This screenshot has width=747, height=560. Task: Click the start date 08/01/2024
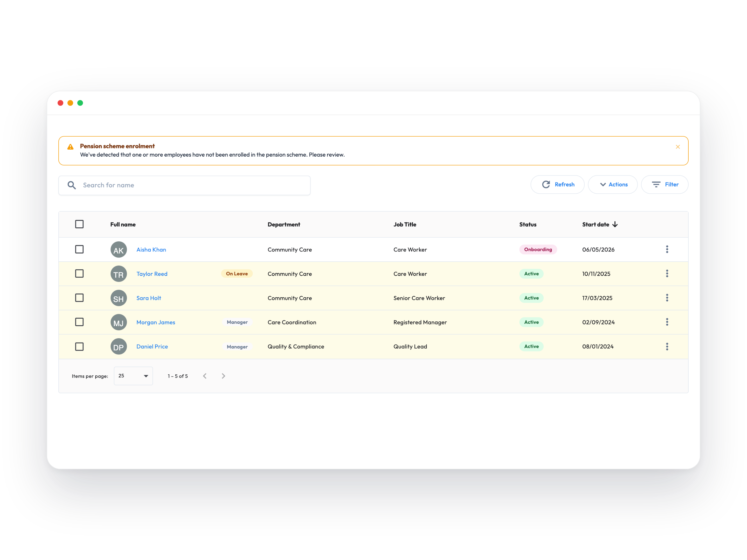(x=598, y=346)
